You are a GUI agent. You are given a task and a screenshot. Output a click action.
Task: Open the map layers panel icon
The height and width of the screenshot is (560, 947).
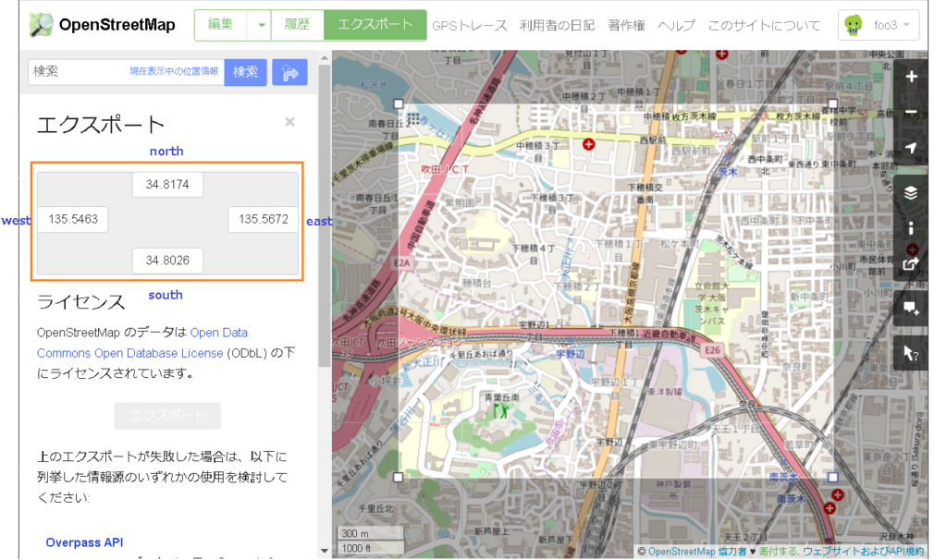click(x=910, y=194)
